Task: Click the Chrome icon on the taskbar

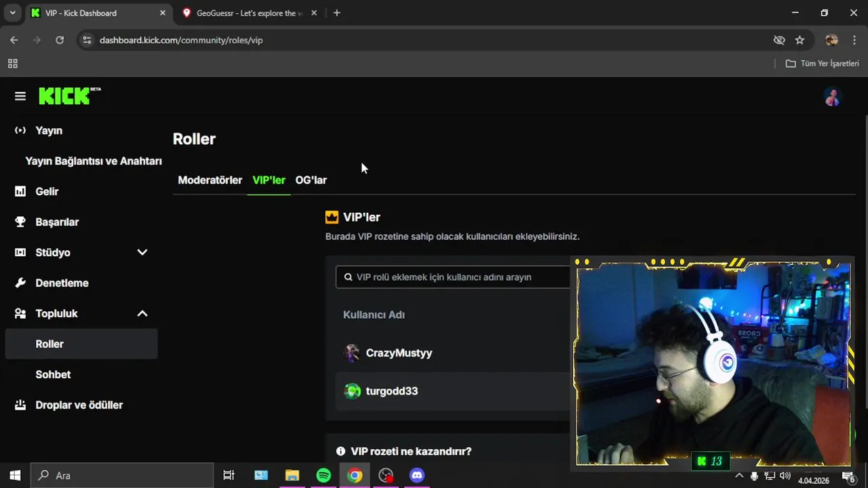Action: coord(355,475)
